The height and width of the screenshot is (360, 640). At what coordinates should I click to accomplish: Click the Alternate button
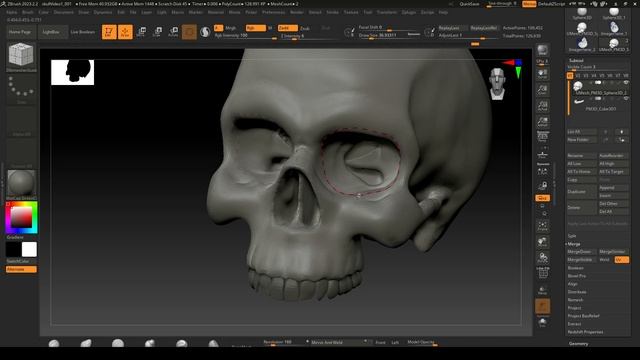[x=21, y=269]
